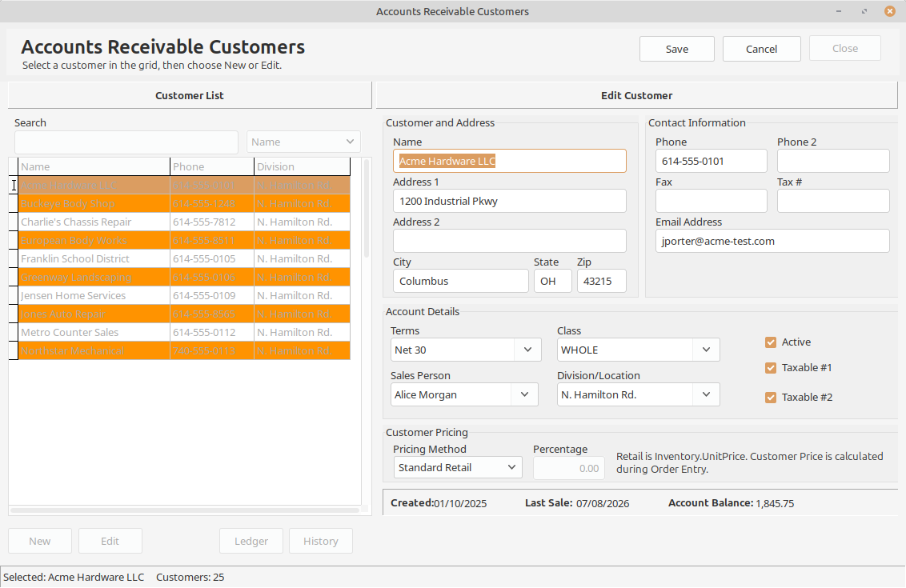Switch to the Edit Customer tab

(637, 95)
